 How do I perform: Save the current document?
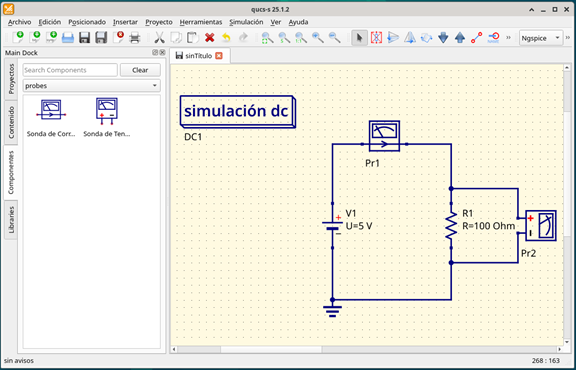coord(85,37)
